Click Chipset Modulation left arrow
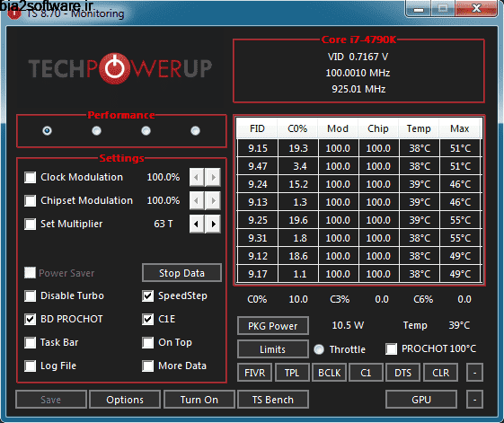 click(197, 200)
